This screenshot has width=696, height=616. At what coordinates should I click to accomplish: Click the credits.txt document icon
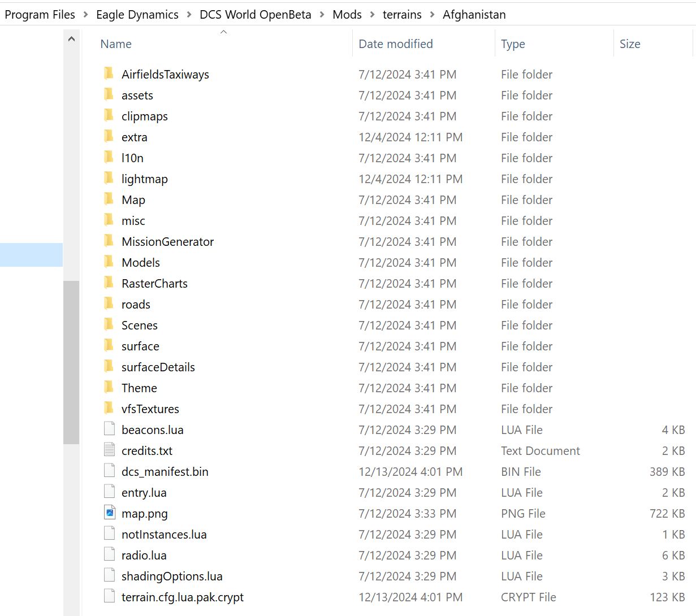tap(110, 450)
